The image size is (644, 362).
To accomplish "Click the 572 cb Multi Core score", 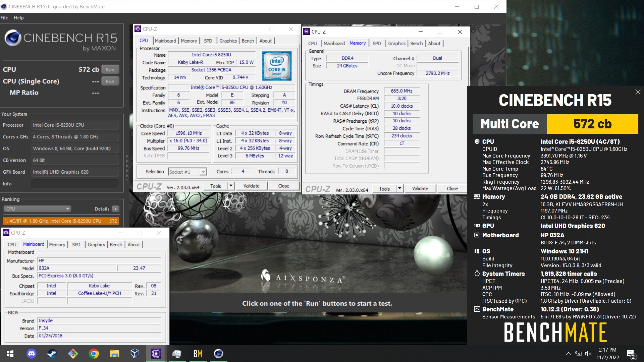I will click(x=592, y=124).
